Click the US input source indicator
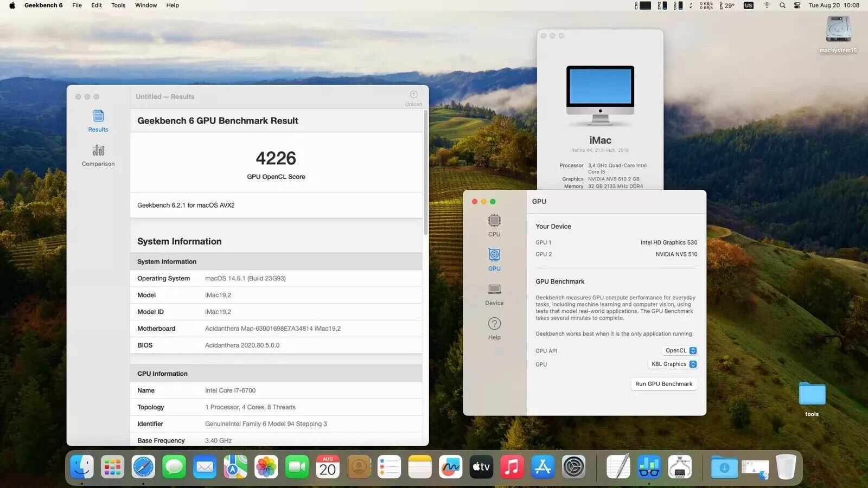The image size is (868, 488). [x=749, y=5]
